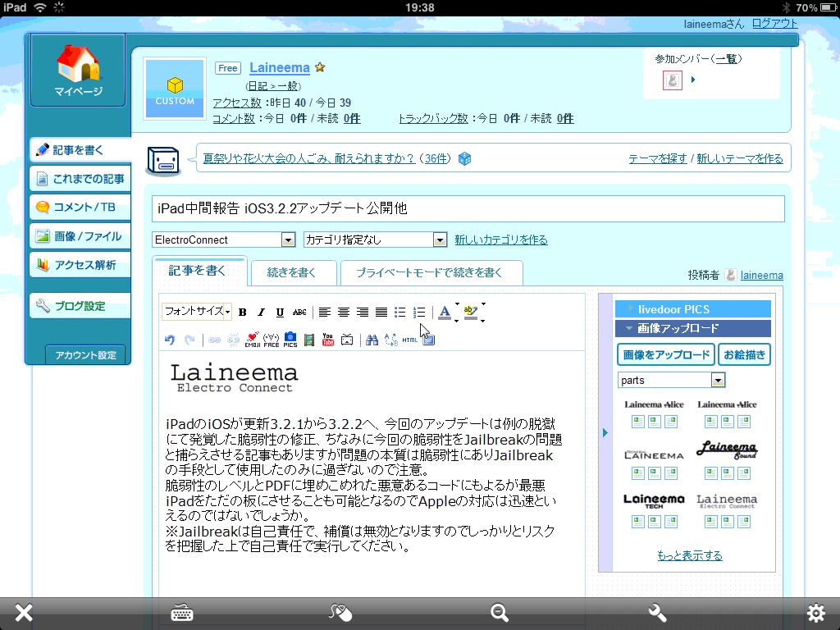The width and height of the screenshot is (840, 630).
Task: Collapse the side panel with arrow handle
Action: tap(605, 432)
